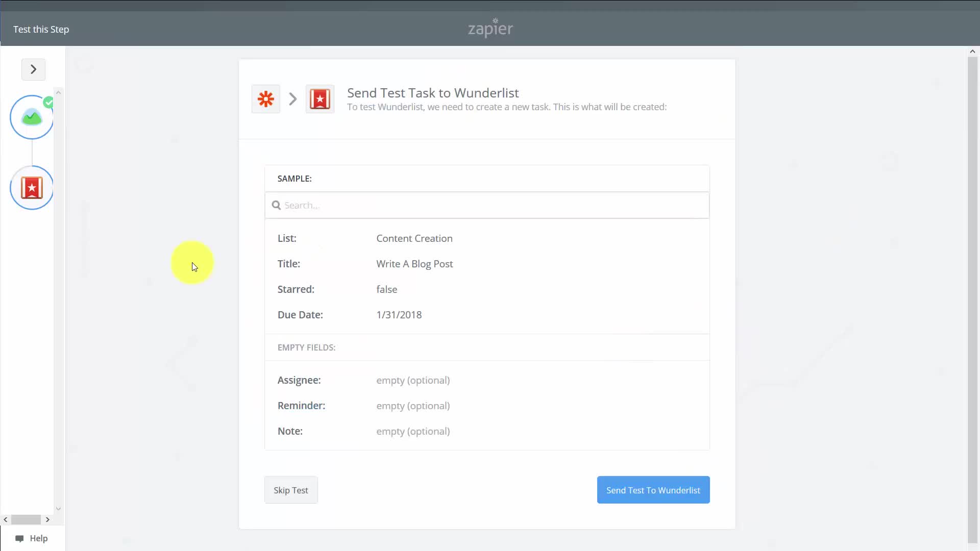
Task: Click the SAMPLE: header label
Action: click(x=295, y=179)
